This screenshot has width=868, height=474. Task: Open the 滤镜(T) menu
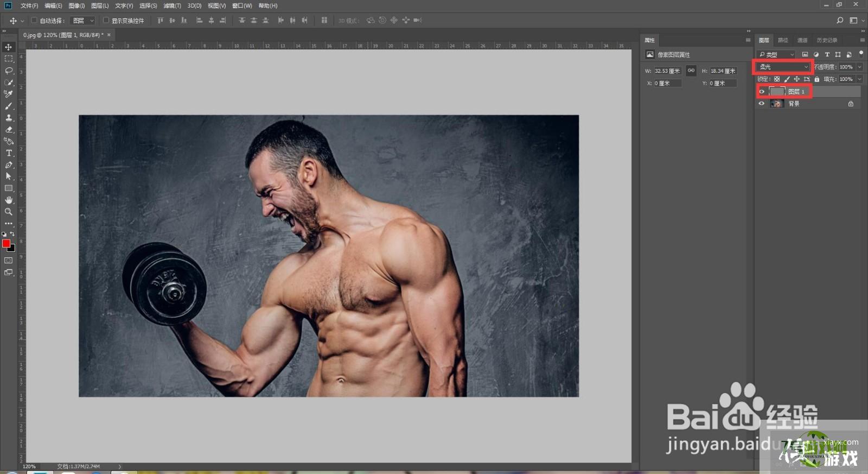(172, 5)
